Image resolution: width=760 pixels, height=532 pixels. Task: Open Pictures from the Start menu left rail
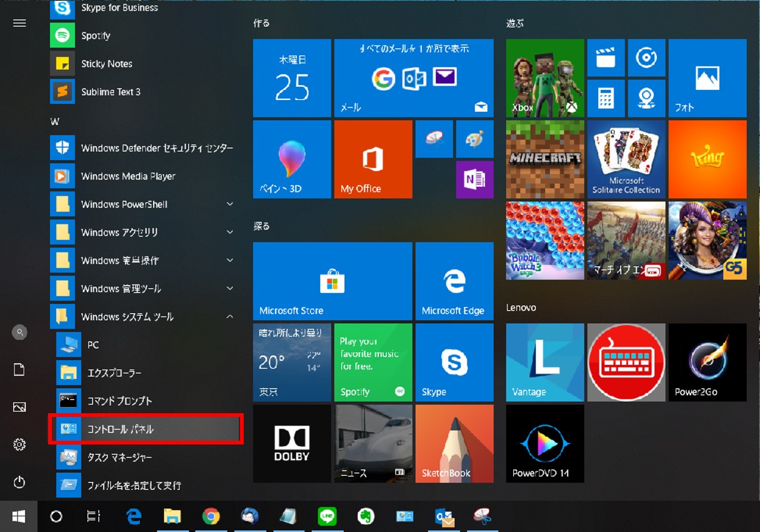[19, 408]
